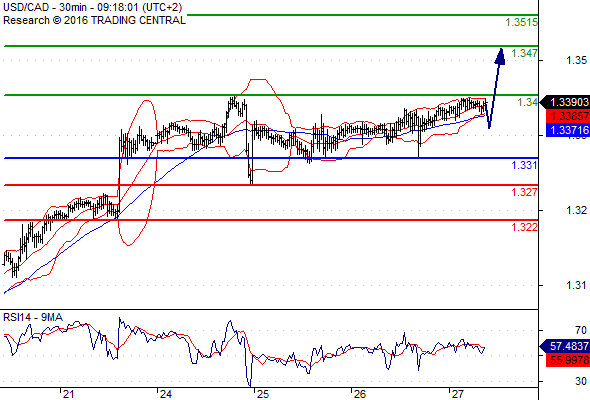Image resolution: width=590 pixels, height=400 pixels.
Task: Click the blue 1.331 pivot label
Action: coord(524,165)
